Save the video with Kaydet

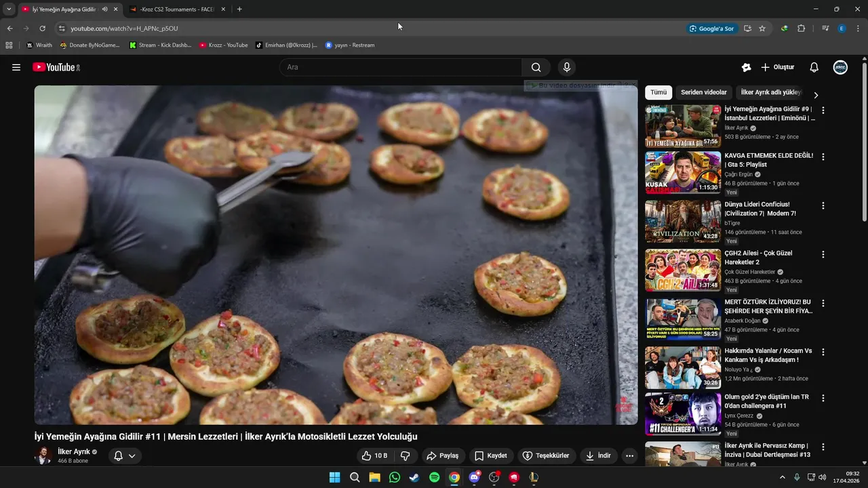491,455
